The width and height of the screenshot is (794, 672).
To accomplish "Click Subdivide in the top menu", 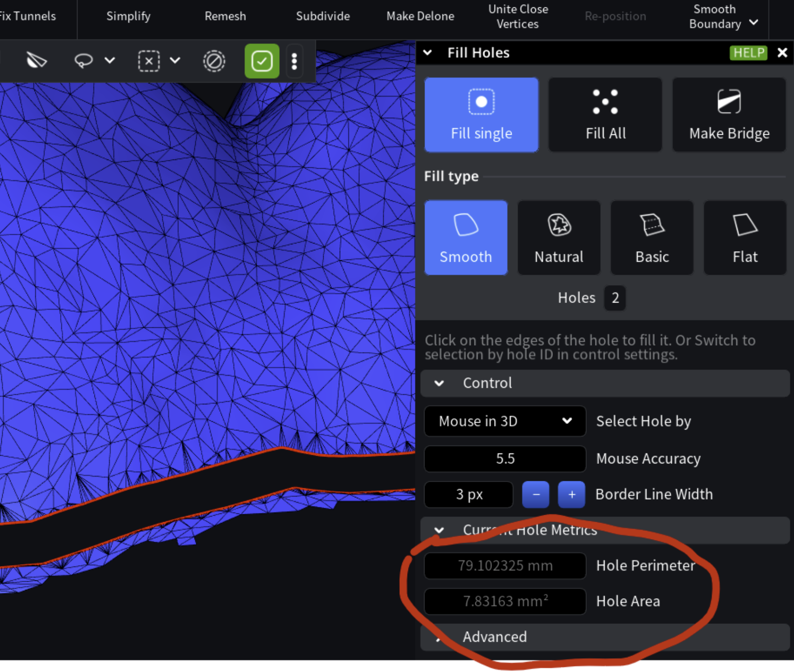I will coord(323,17).
